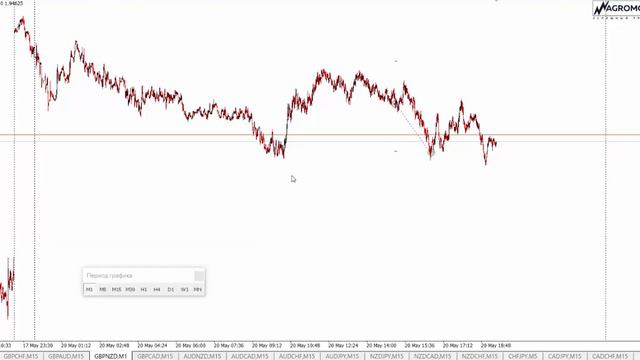
Task: Select M15 in the chart period toolbar
Action: (116, 289)
